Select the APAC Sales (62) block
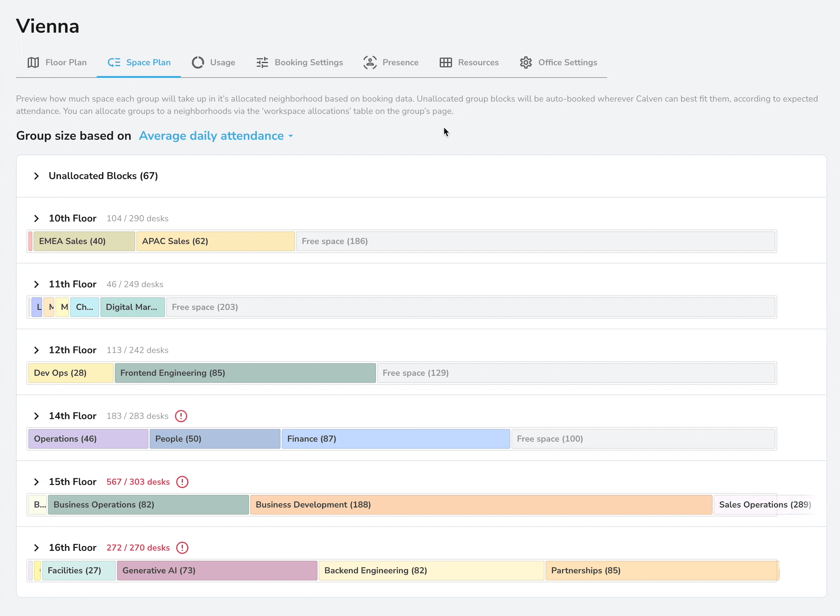The width and height of the screenshot is (840, 616). [x=216, y=241]
